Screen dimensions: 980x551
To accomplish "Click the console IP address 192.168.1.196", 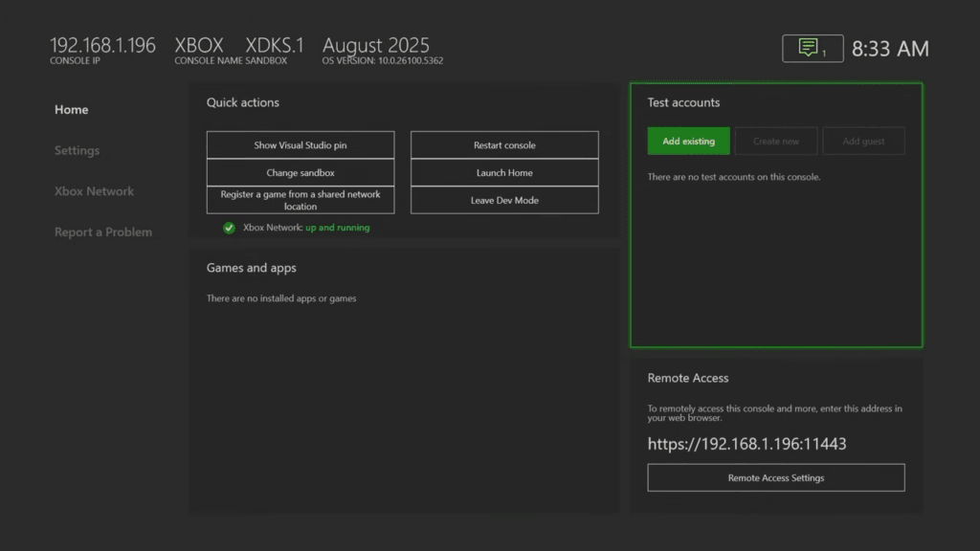I will [100, 43].
